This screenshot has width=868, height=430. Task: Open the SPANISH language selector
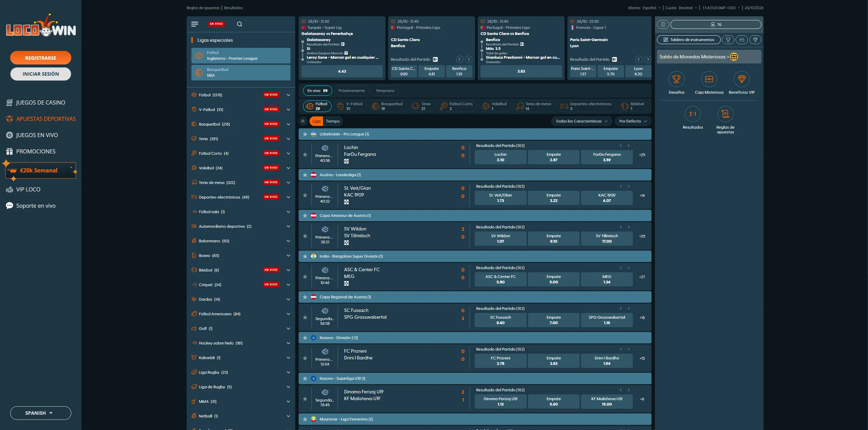41,413
